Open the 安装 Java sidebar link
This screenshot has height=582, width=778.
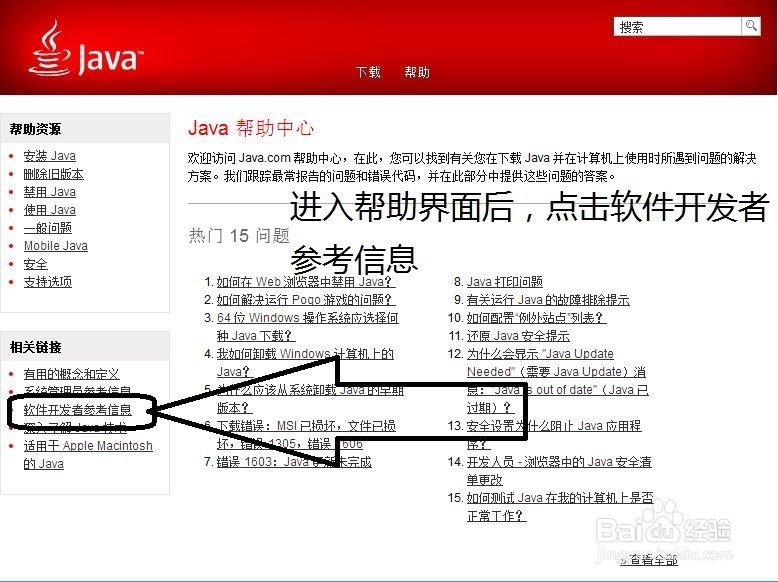click(50, 156)
